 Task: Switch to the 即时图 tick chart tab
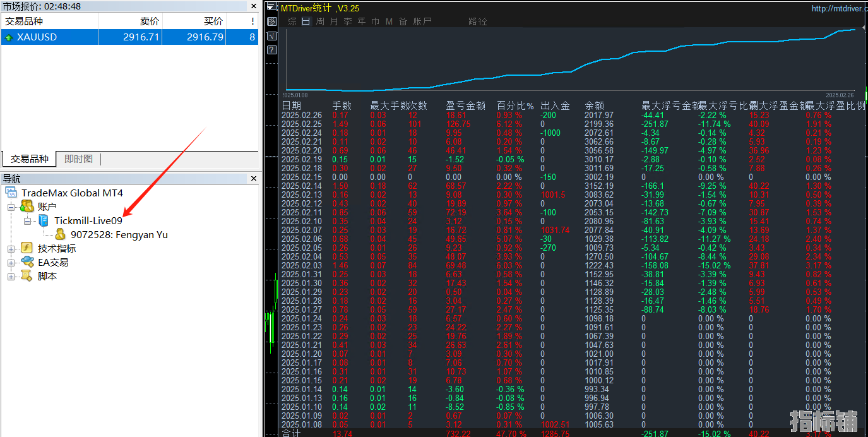[78, 159]
